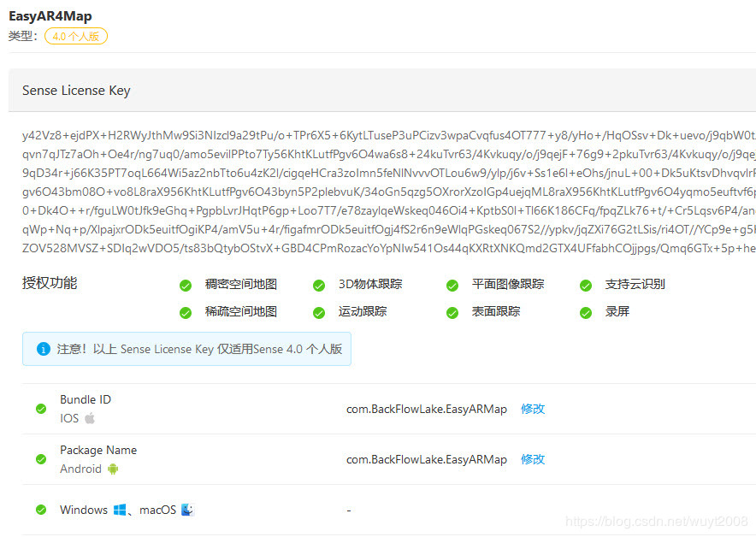
Task: Toggle the 支持云识别 feature checkmark
Action: click(x=585, y=284)
